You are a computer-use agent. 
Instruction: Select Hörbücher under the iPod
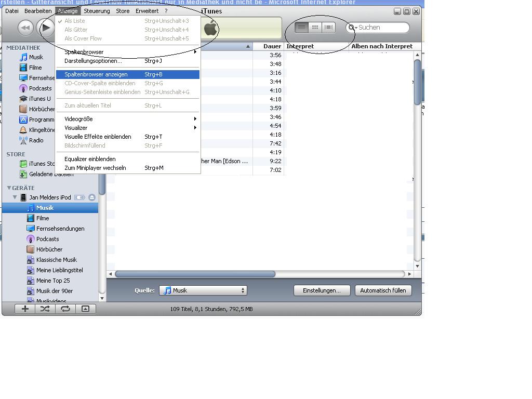tap(45, 249)
